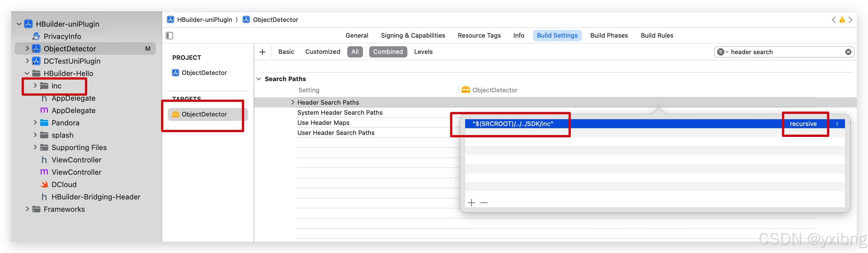Switch to the Build Phases tab
Viewport: 868px width, 253px height.
609,35
